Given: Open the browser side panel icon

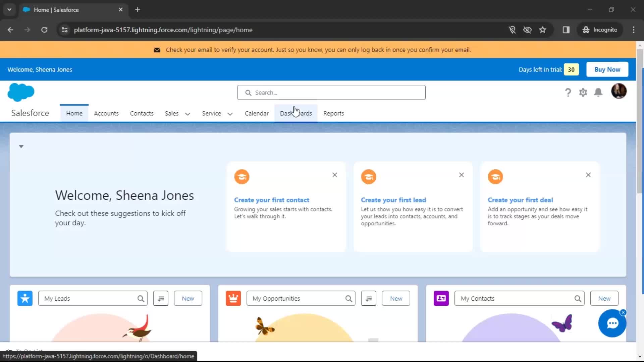Looking at the screenshot, I should (566, 30).
